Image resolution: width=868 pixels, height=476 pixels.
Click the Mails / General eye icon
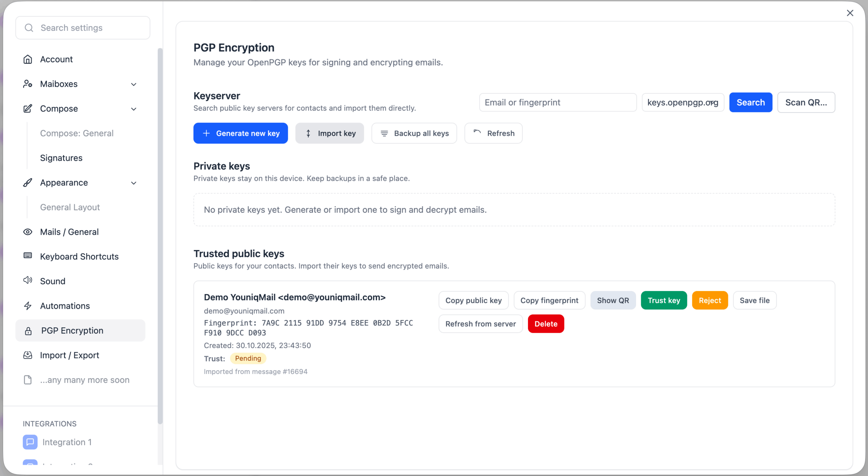[28, 232]
